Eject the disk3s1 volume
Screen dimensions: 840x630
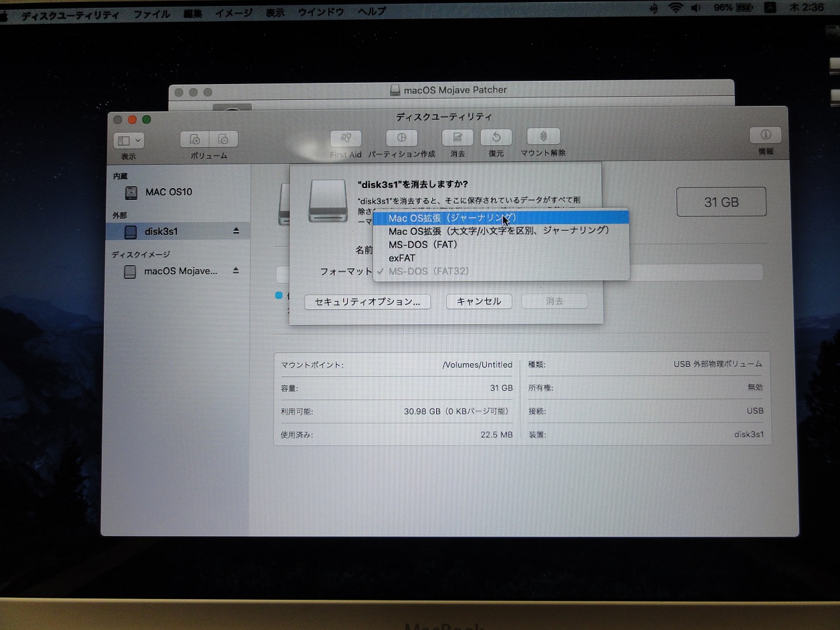click(x=236, y=231)
